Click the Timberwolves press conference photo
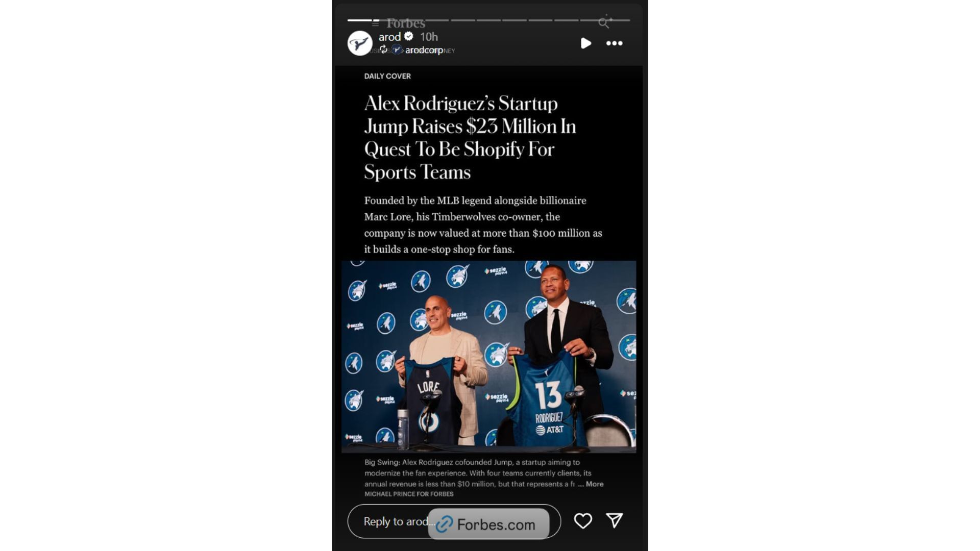The height and width of the screenshot is (551, 980). 488,357
